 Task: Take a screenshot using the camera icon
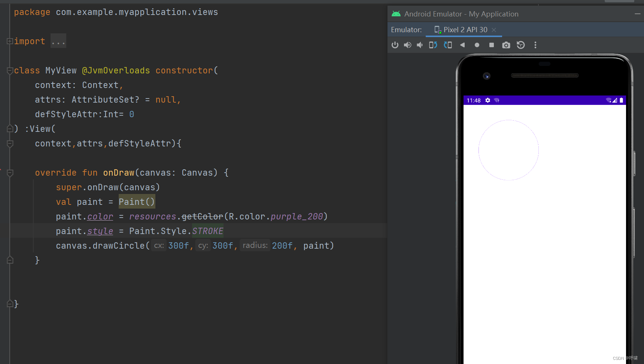click(506, 45)
